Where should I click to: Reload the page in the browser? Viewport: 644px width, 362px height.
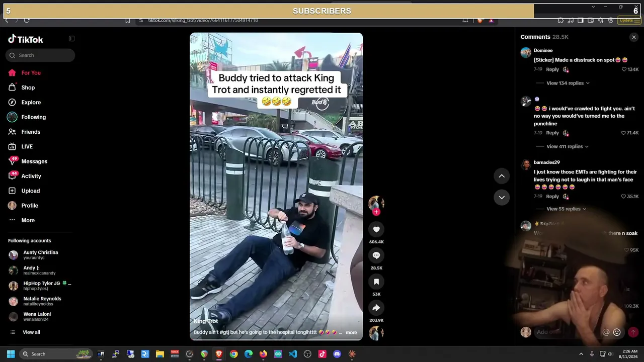click(x=27, y=21)
